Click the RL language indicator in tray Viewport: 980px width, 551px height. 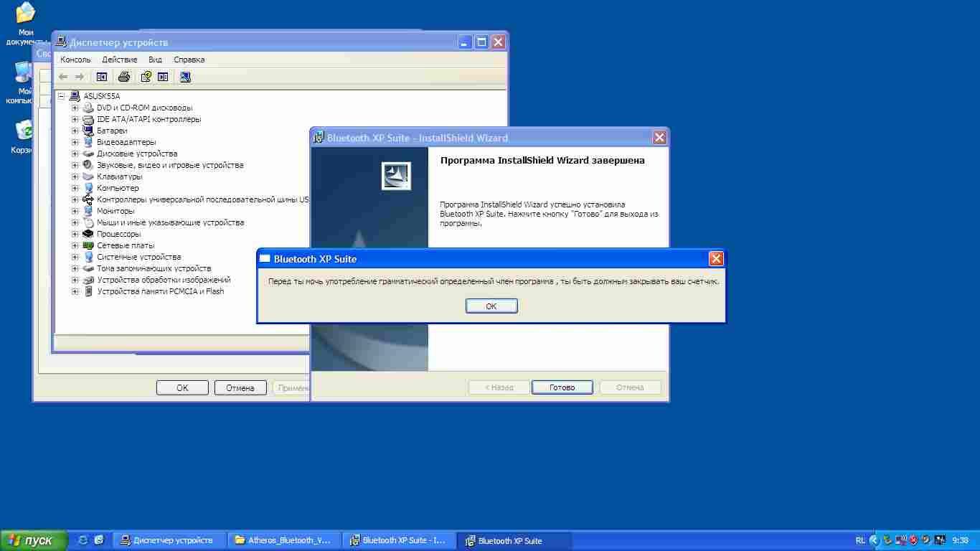pos(860,540)
